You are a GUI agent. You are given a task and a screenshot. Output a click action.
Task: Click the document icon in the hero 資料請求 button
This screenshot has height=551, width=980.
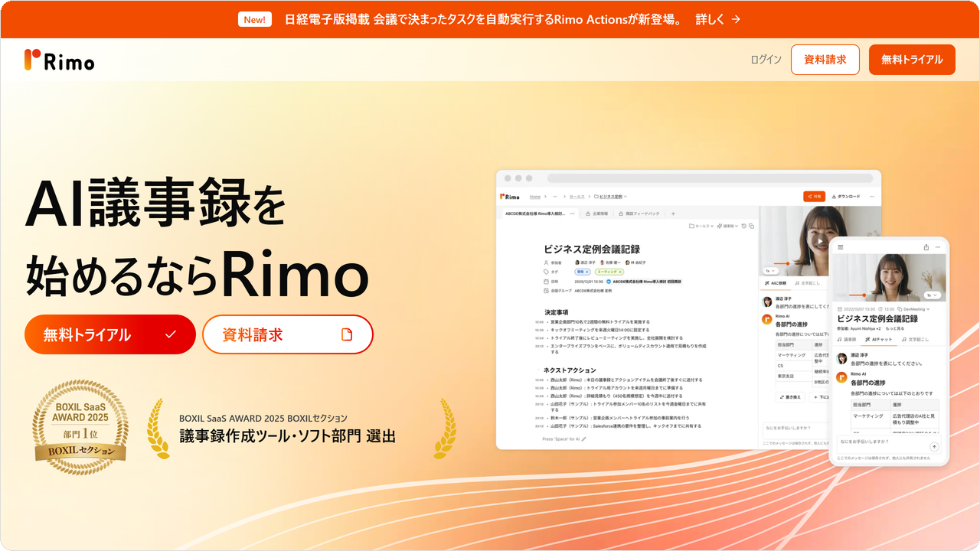[x=347, y=334]
